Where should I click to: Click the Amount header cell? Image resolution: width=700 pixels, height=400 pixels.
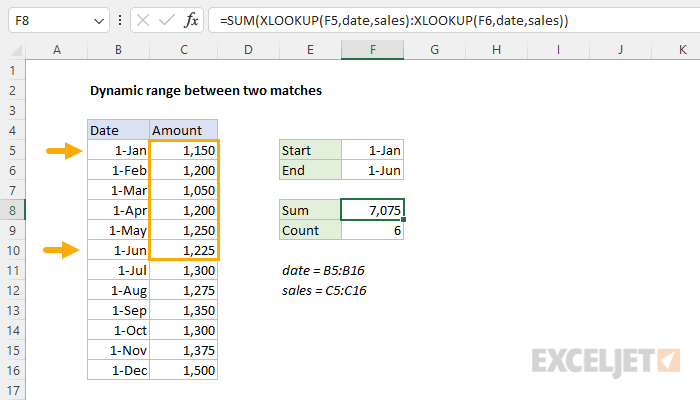coord(183,130)
